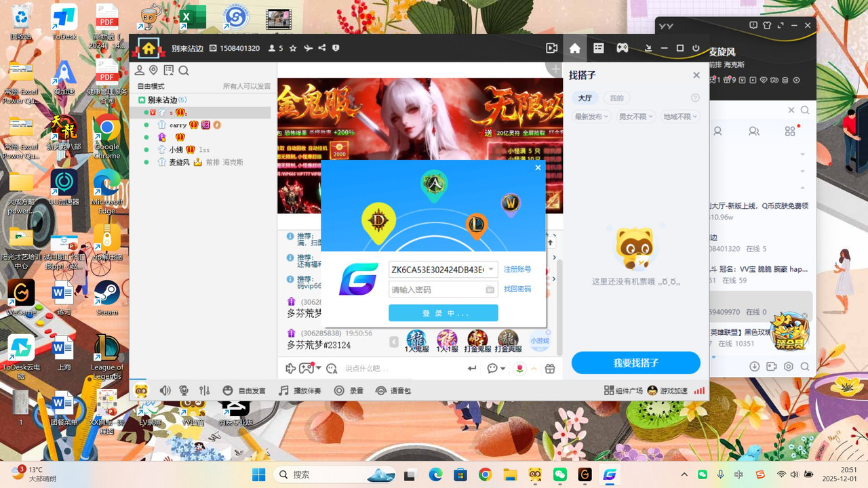
Task: Click the 说点什么吧 chat input field
Action: click(400, 368)
